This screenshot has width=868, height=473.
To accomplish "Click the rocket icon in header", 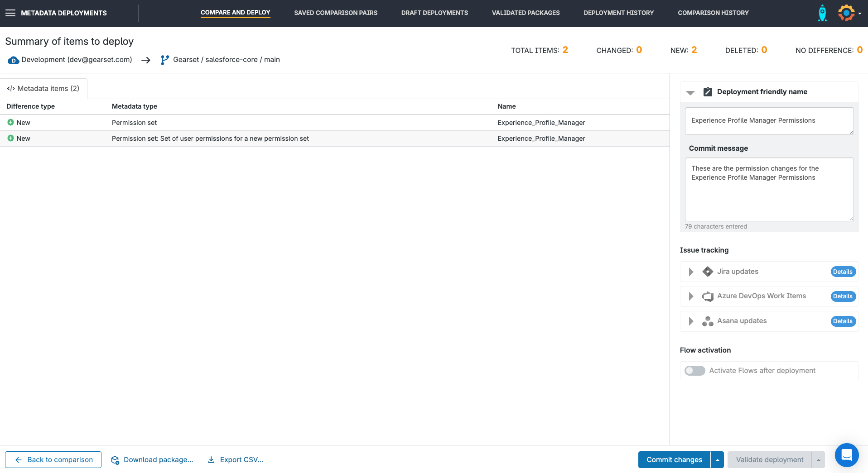I will (822, 13).
